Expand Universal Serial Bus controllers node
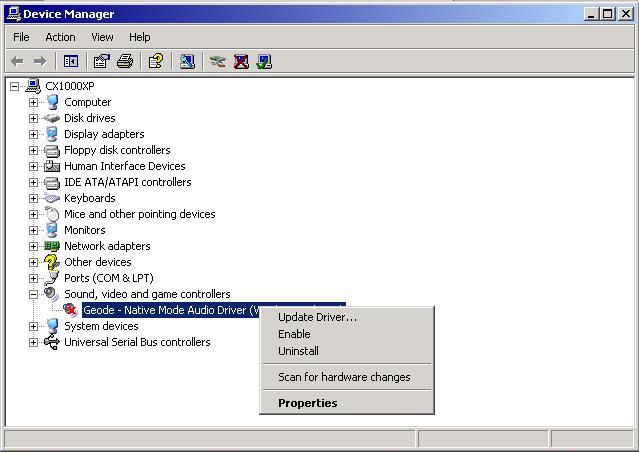This screenshot has width=639, height=452. click(33, 342)
